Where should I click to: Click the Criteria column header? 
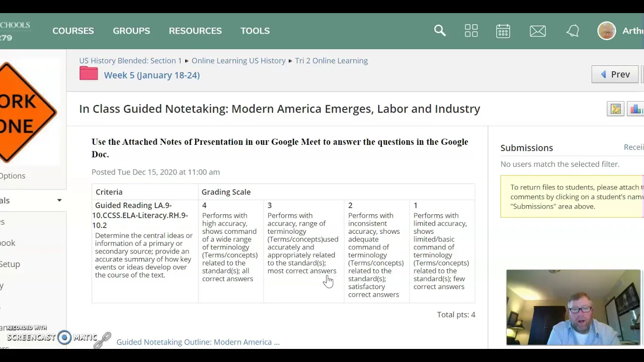(109, 192)
